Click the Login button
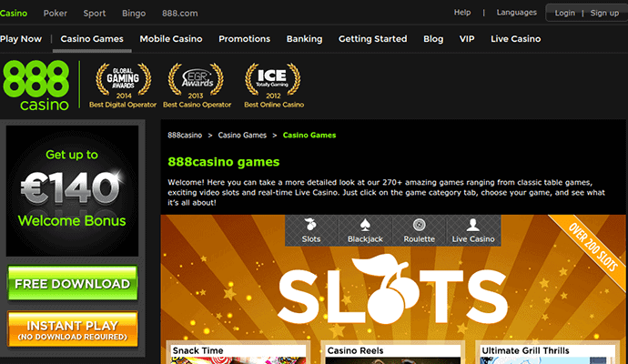This screenshot has height=364, width=628. tap(564, 13)
